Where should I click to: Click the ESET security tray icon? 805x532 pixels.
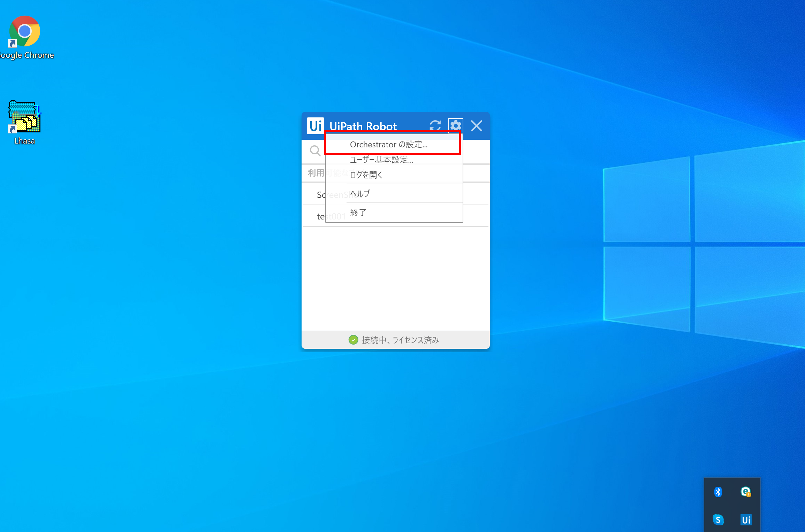point(746,492)
